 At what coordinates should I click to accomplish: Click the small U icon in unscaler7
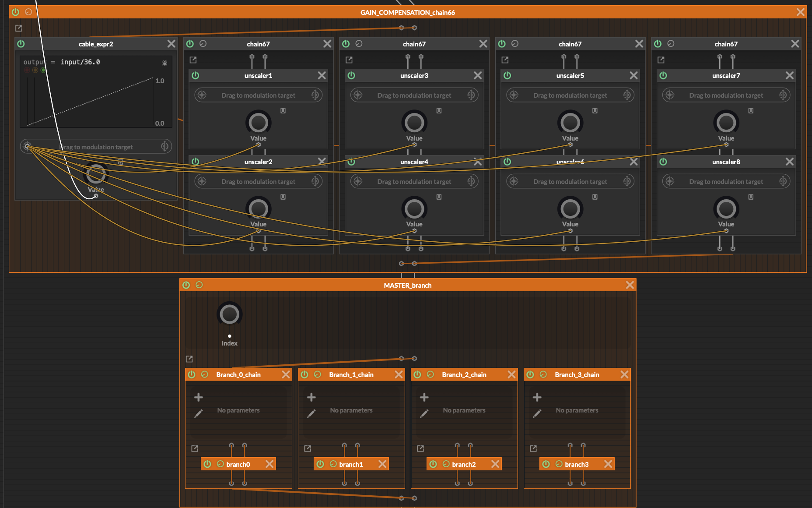point(751,111)
